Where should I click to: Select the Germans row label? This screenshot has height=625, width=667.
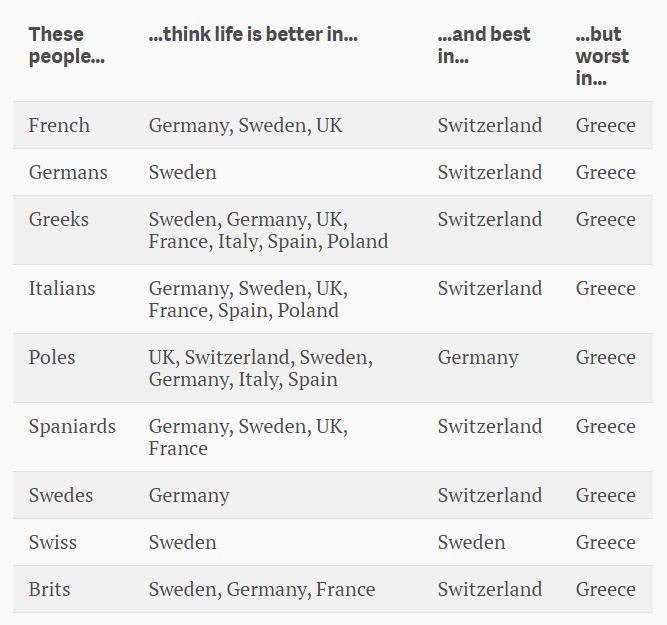tap(68, 172)
